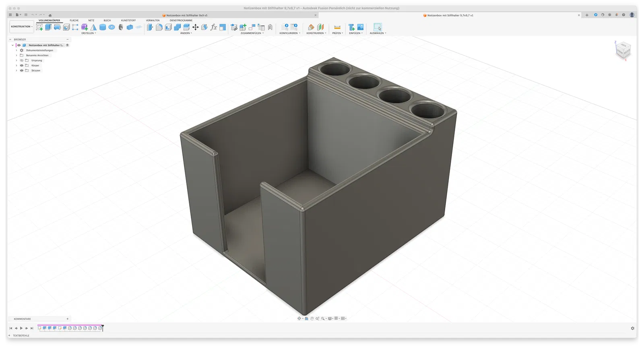The width and height of the screenshot is (644, 347).
Task: Insert a canvas image
Action: (x=360, y=27)
